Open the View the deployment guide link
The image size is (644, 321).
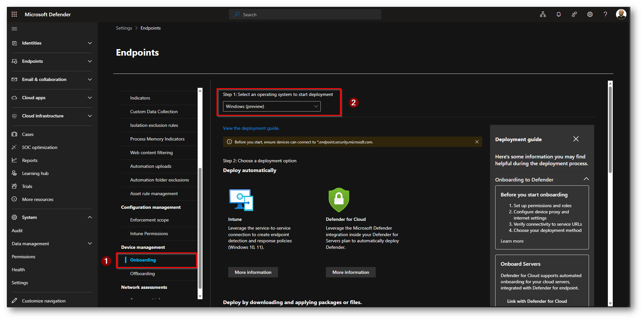(251, 128)
